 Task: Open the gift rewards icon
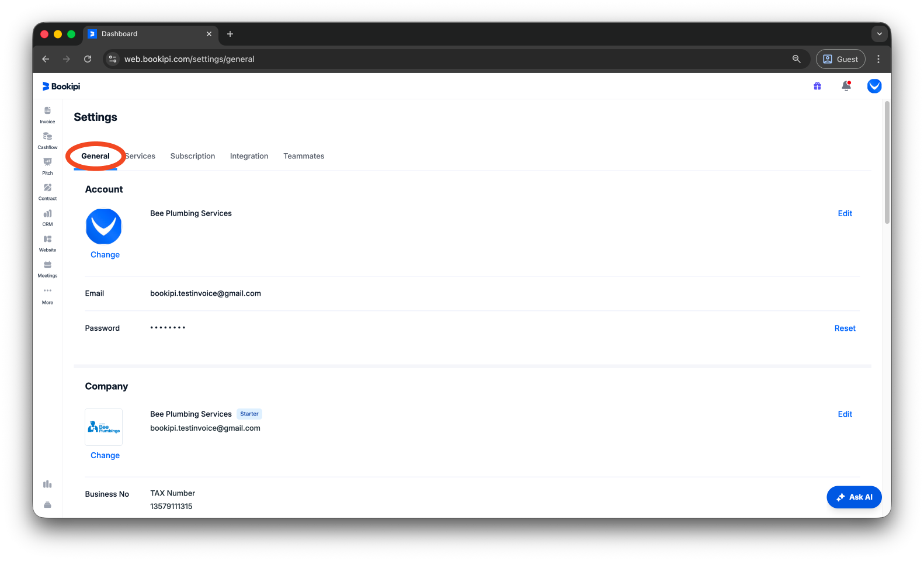point(817,86)
